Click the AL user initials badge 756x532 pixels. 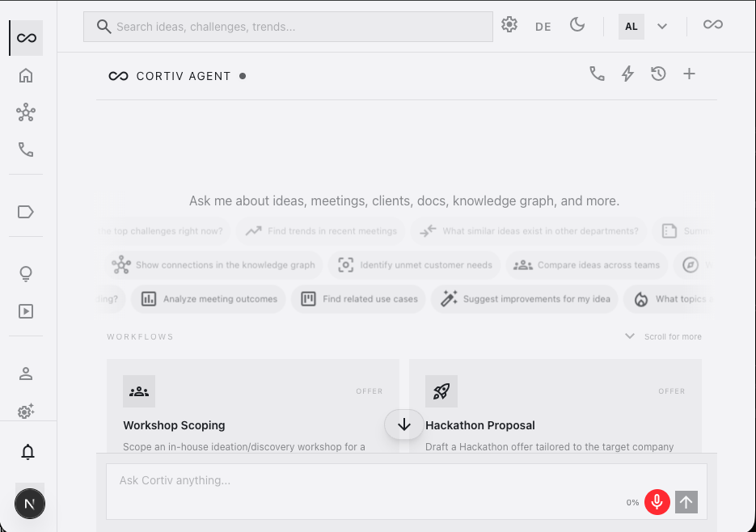point(631,27)
